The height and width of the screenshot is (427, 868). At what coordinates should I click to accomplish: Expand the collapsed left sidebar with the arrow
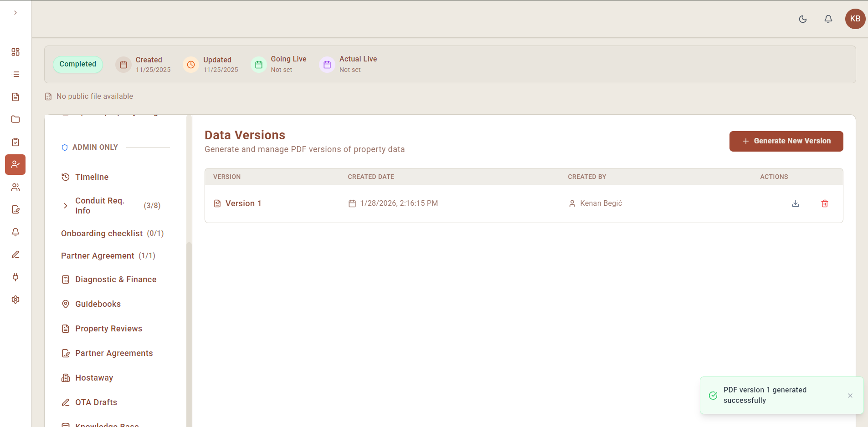15,13
